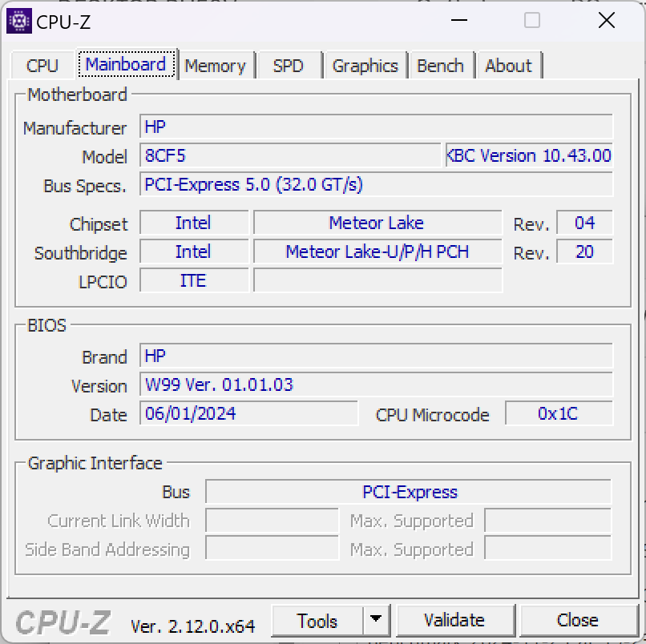Go to the SPD tab
646x644 pixels.
click(288, 66)
